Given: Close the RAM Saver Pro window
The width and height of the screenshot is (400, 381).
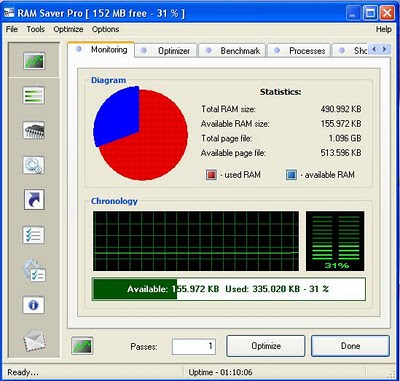Looking at the screenshot, I should tap(387, 13).
